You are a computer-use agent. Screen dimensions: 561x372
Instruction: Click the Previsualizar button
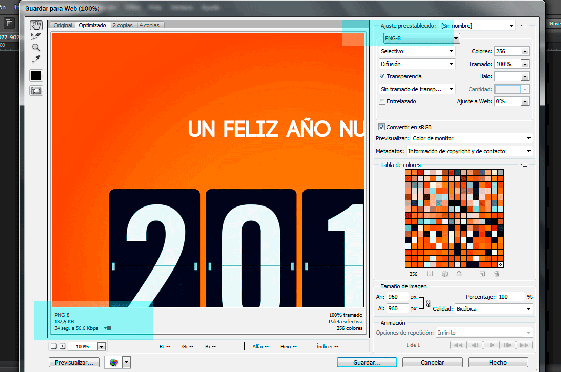tap(74, 362)
